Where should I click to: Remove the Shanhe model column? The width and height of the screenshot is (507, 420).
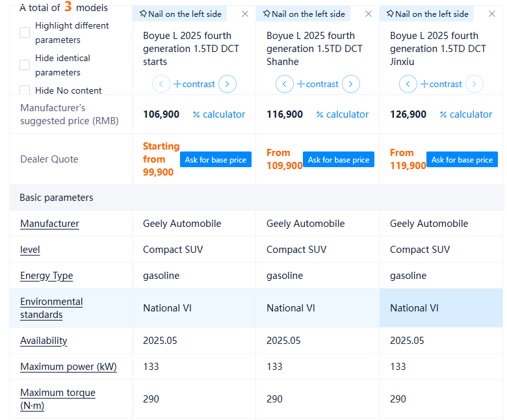tap(369, 14)
